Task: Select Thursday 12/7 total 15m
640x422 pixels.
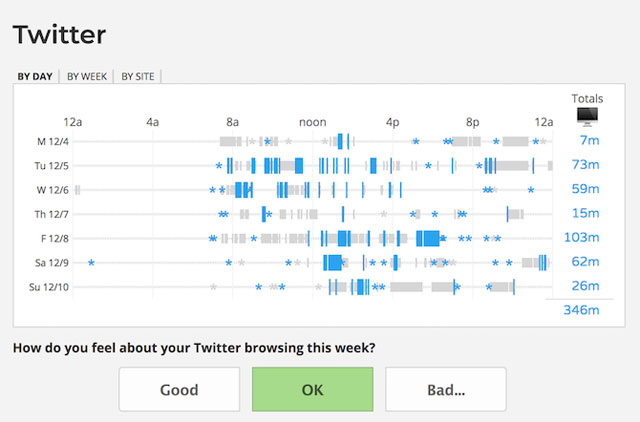Action: pos(585,213)
